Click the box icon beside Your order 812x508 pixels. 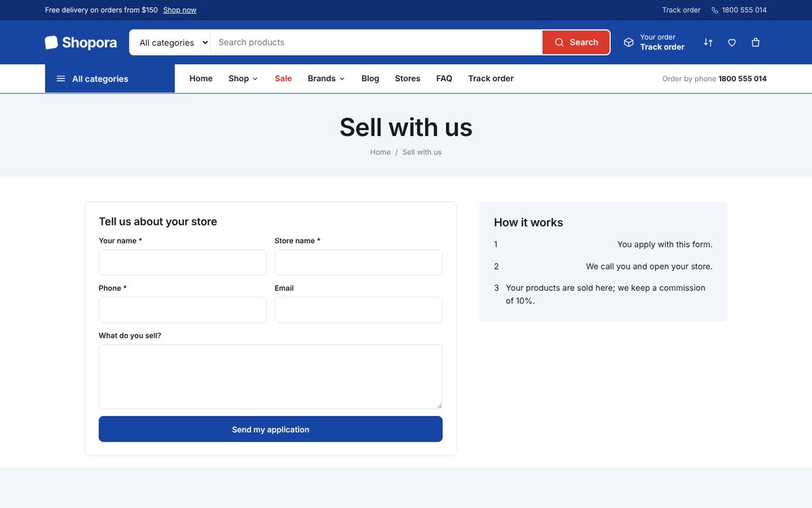tap(629, 42)
